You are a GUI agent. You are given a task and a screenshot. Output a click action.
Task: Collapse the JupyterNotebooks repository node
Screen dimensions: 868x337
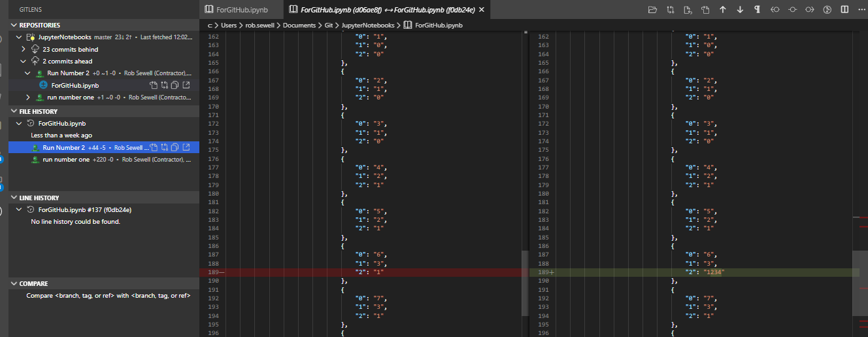tap(19, 37)
